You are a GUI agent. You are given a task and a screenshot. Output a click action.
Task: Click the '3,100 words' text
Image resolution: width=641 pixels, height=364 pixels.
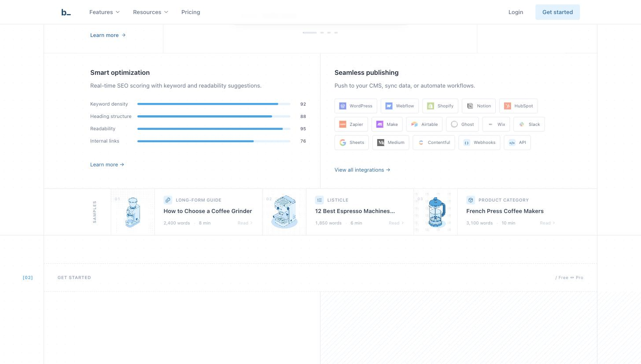point(479,223)
